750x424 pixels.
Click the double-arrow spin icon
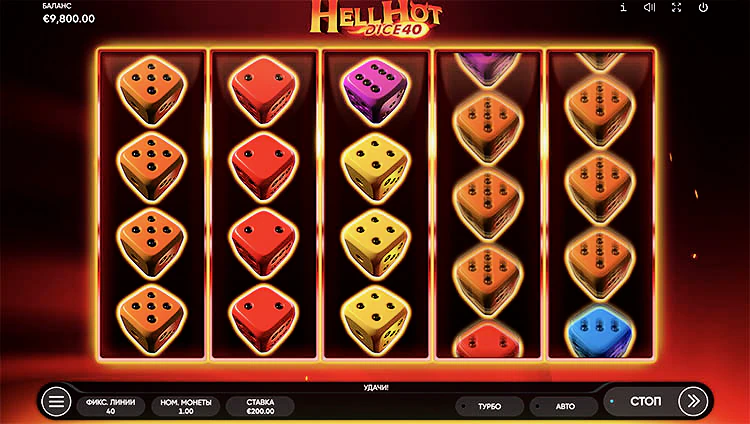click(x=693, y=401)
